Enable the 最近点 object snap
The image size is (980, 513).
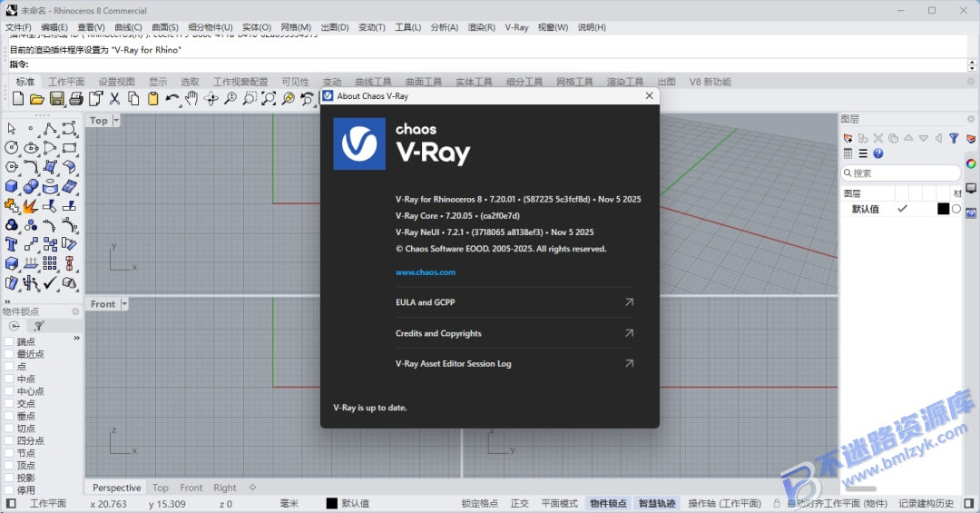(x=9, y=354)
